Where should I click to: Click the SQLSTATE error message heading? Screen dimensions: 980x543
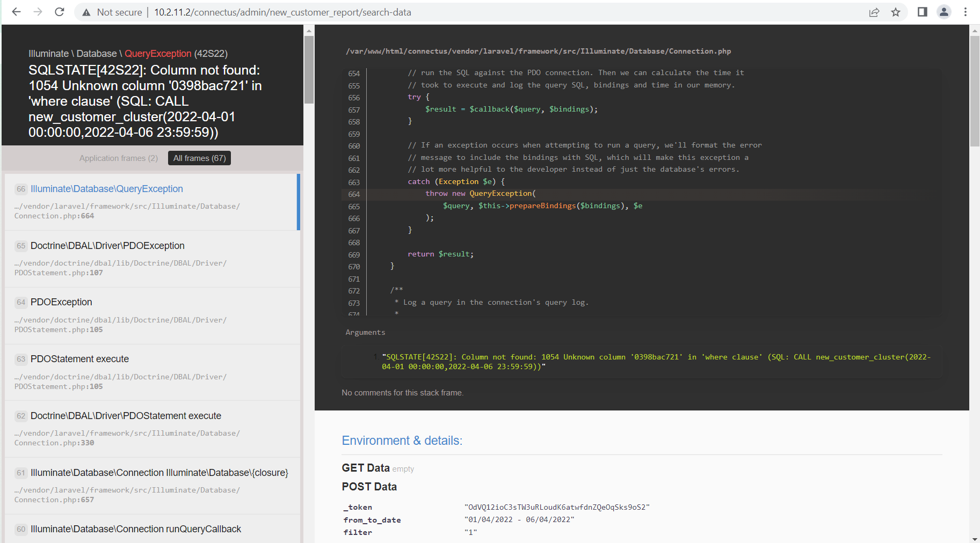(145, 101)
